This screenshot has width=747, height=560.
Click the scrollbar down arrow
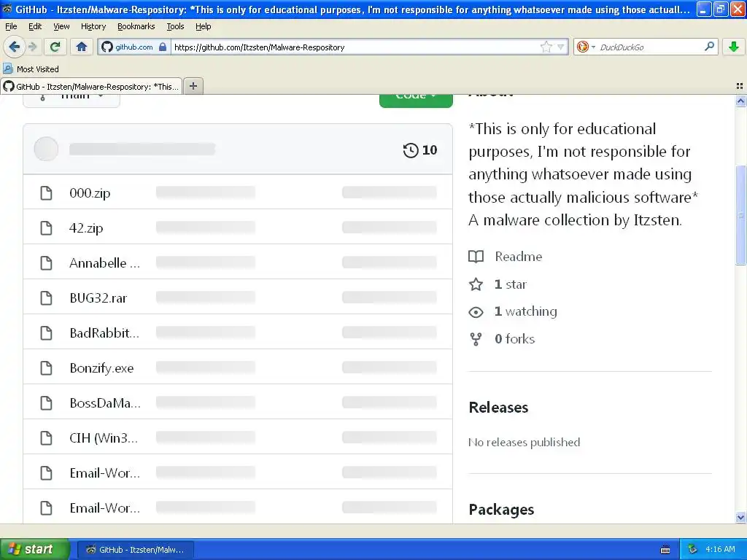[741, 517]
